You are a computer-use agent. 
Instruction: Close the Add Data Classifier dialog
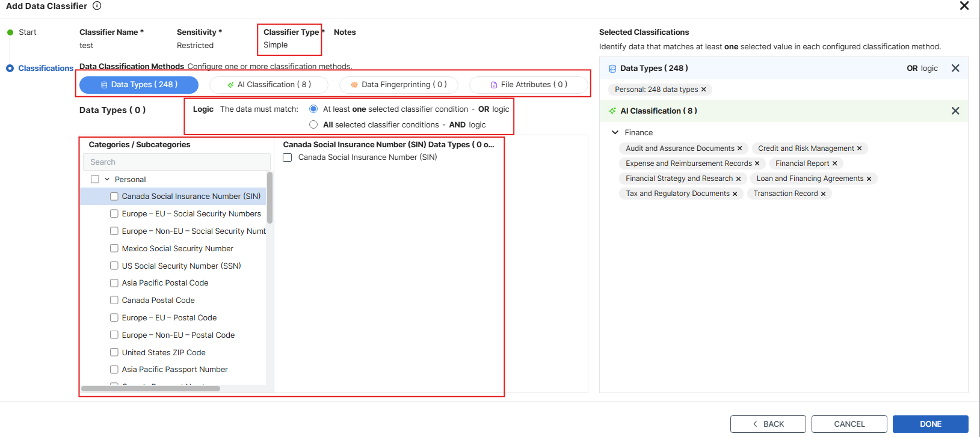pyautogui.click(x=964, y=6)
